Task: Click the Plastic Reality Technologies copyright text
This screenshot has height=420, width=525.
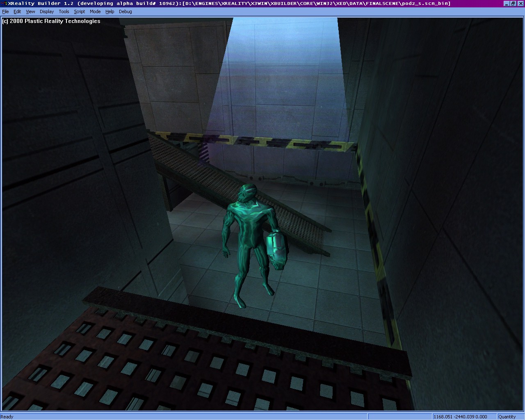Action: click(x=51, y=21)
